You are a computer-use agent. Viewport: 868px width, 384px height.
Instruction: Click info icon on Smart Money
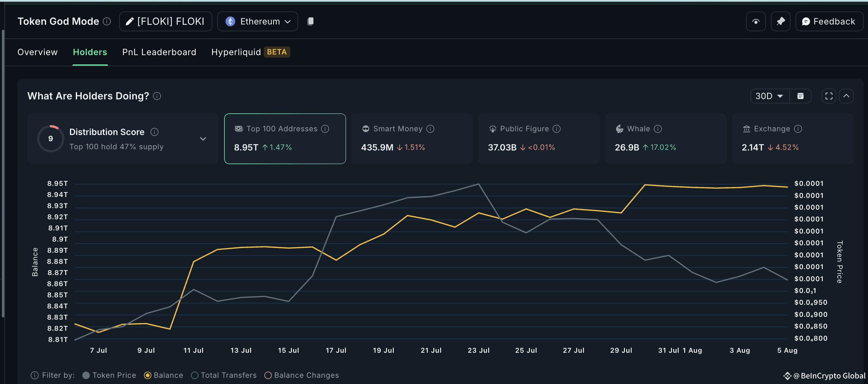pos(430,129)
